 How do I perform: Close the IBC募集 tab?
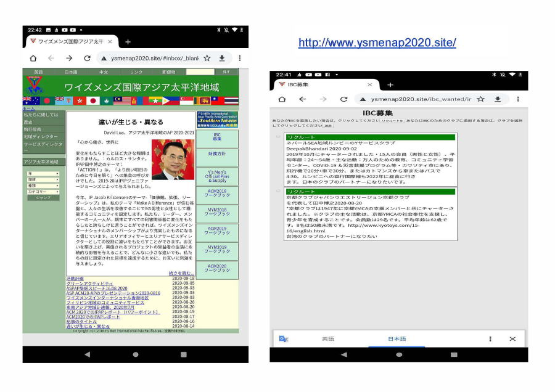(x=369, y=84)
